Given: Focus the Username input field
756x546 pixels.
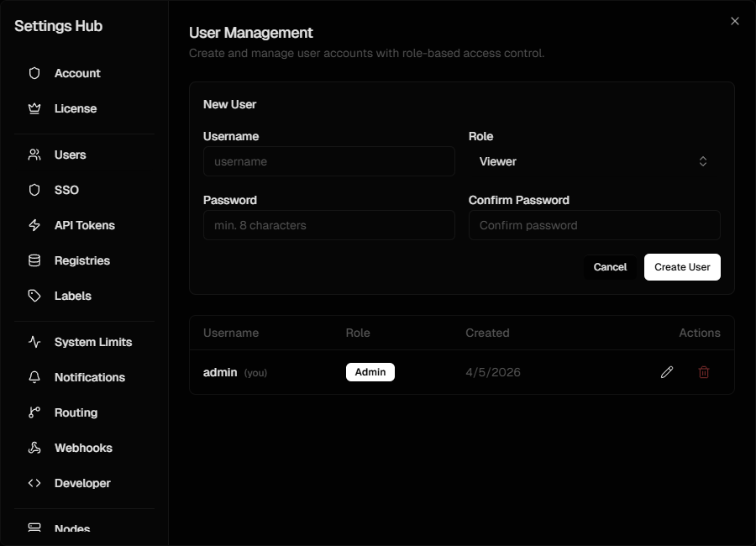Looking at the screenshot, I should [x=329, y=161].
